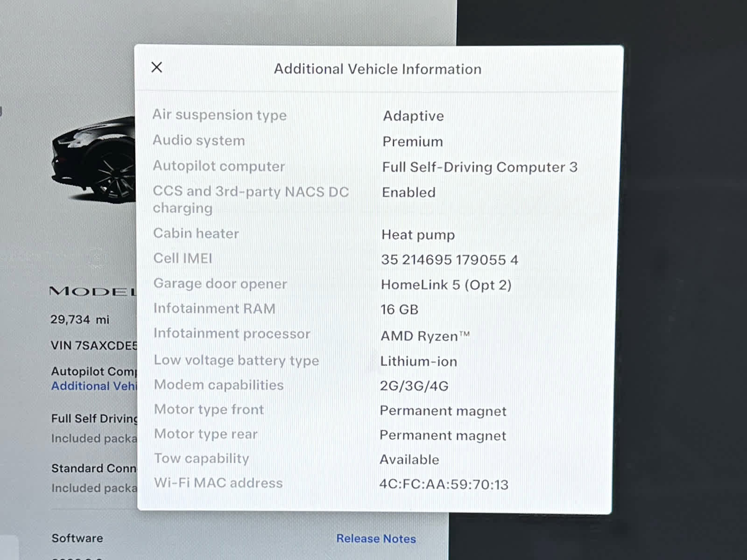Open the Release Notes link
The width and height of the screenshot is (747, 560).
[x=376, y=539]
